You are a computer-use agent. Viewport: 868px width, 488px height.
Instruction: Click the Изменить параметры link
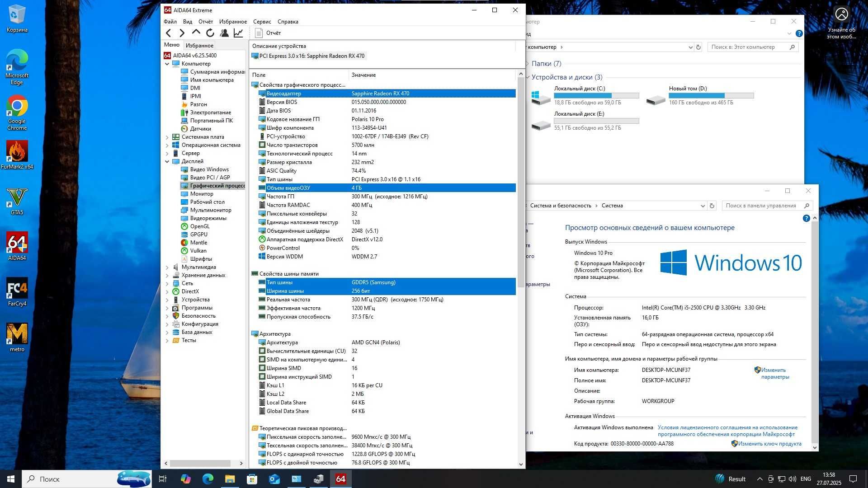[x=775, y=373]
